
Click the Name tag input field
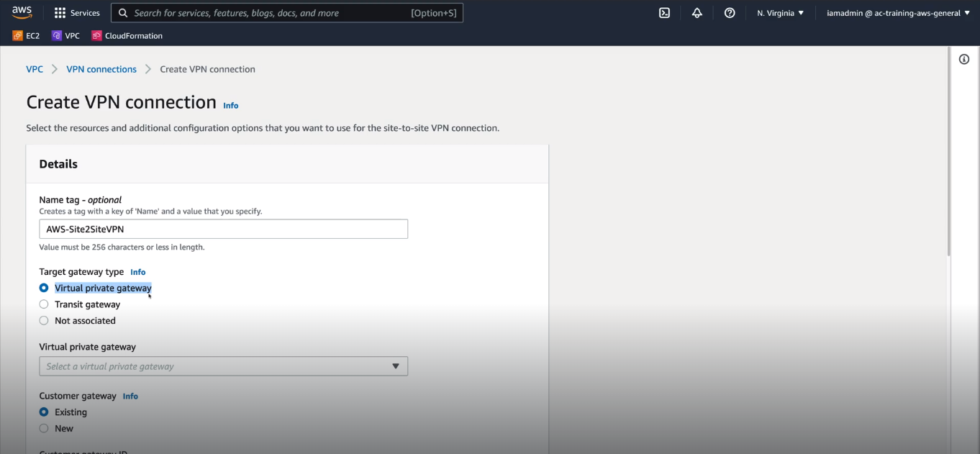[223, 229]
